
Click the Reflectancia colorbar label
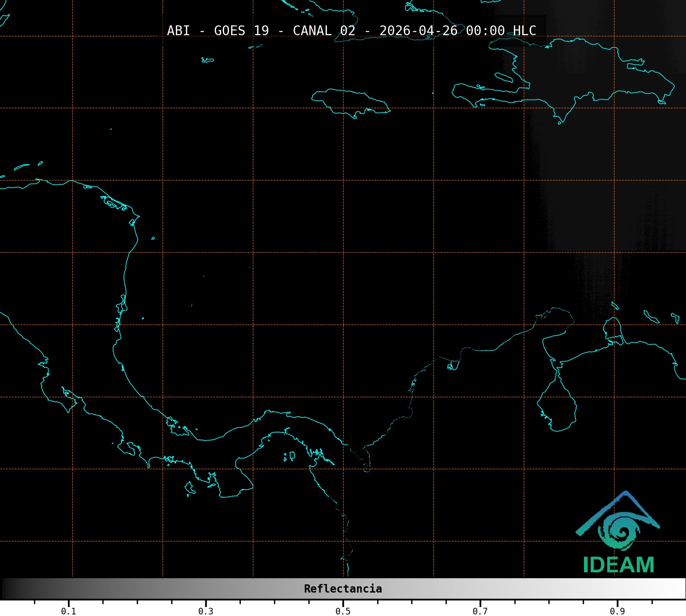(x=343, y=589)
